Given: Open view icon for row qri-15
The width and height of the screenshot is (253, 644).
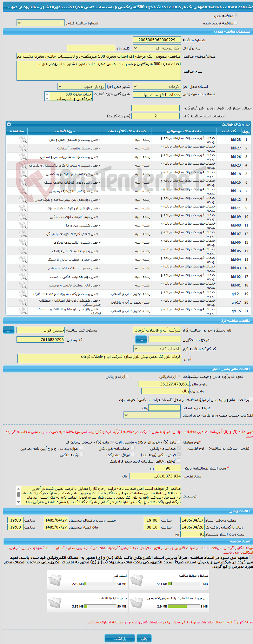Looking at the screenshot, I should pyautogui.click(x=23, y=311).
